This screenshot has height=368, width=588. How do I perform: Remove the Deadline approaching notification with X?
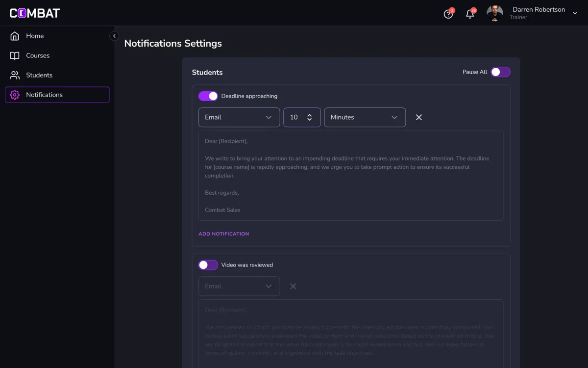[x=419, y=117]
